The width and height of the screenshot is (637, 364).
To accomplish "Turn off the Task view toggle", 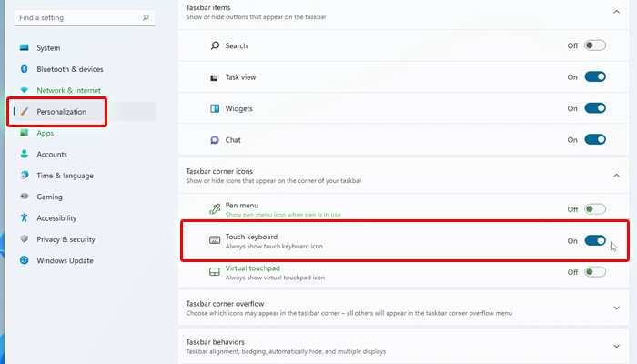I will coord(595,76).
